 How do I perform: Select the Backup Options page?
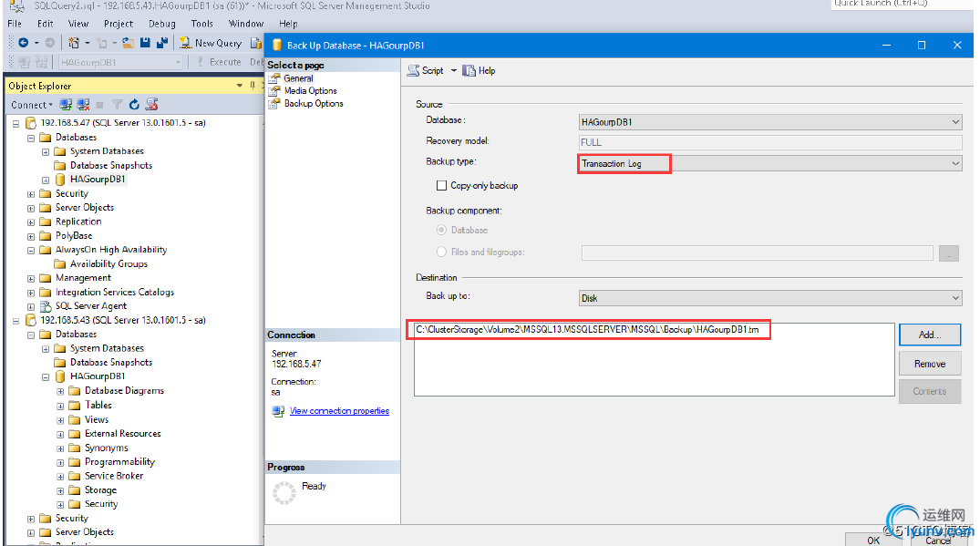pyautogui.click(x=314, y=103)
